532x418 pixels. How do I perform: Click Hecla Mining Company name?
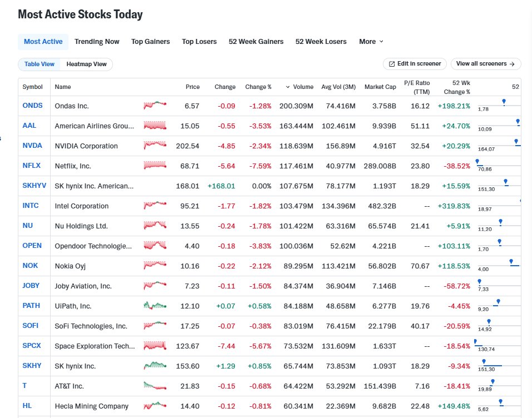(92, 406)
